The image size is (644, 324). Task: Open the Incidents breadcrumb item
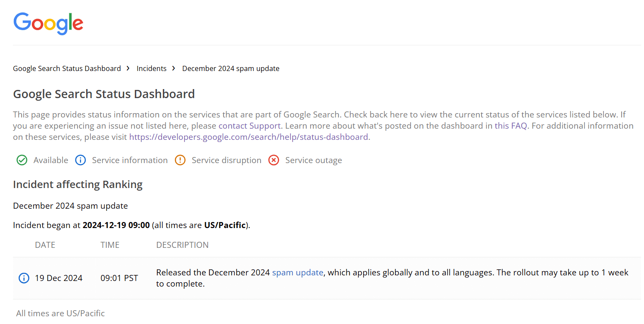click(151, 68)
